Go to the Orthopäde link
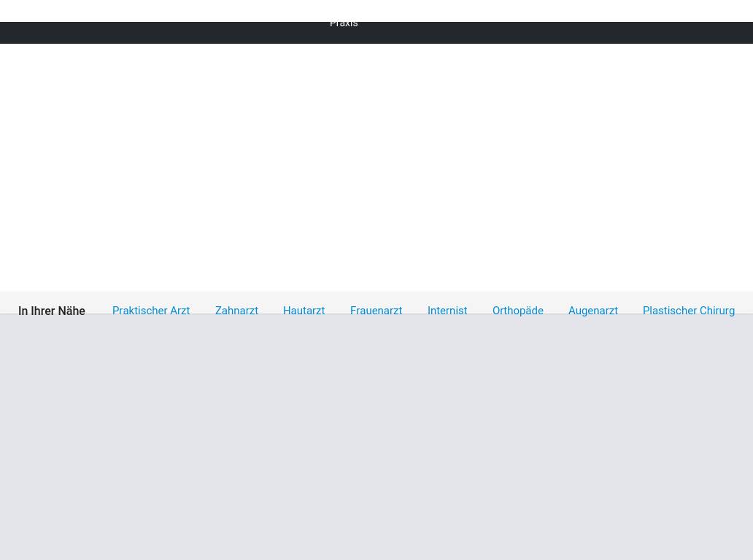753x560 pixels. coord(517,311)
